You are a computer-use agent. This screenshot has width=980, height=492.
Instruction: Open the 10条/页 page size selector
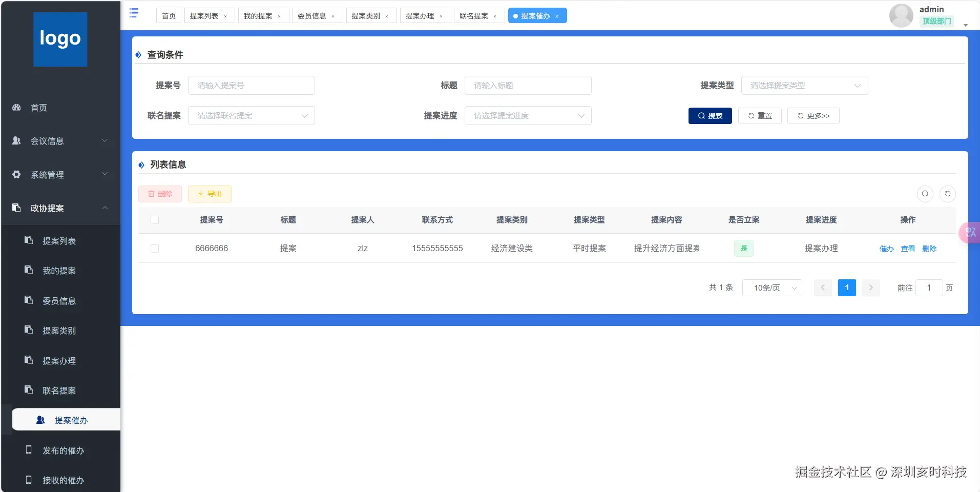[x=772, y=288]
